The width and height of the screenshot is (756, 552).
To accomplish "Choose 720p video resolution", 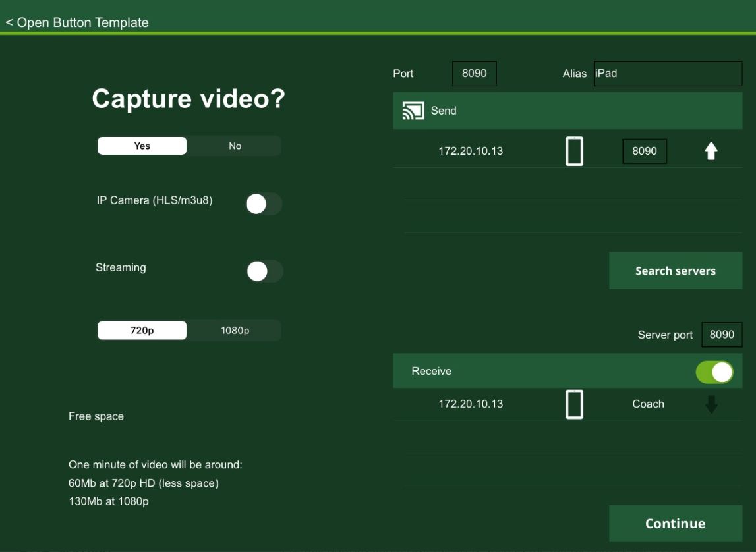I will (x=142, y=331).
